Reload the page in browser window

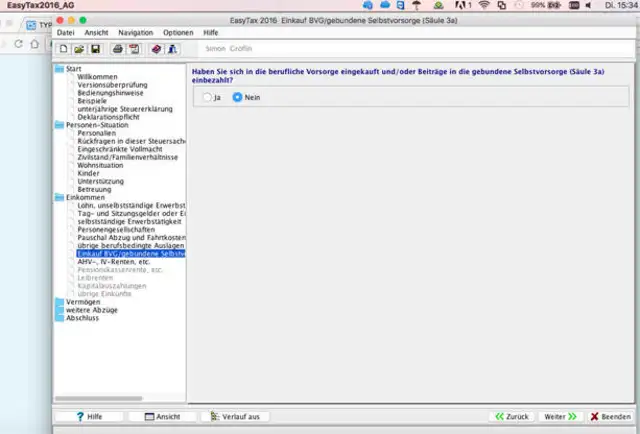(x=18, y=44)
